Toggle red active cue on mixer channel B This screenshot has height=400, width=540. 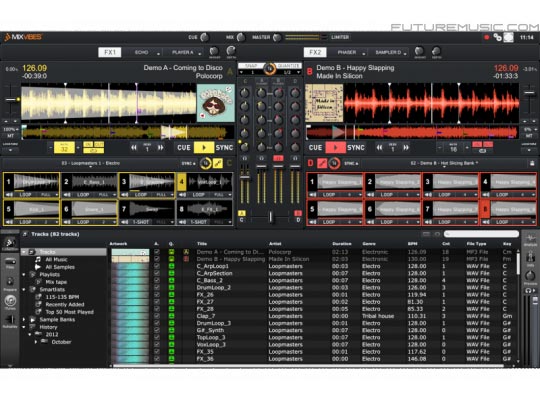click(278, 158)
